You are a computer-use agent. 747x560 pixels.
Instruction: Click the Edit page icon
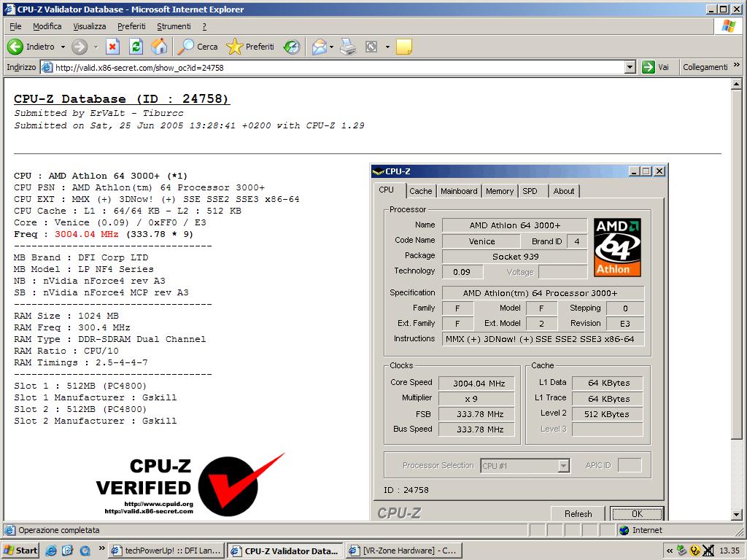pyautogui.click(x=371, y=47)
